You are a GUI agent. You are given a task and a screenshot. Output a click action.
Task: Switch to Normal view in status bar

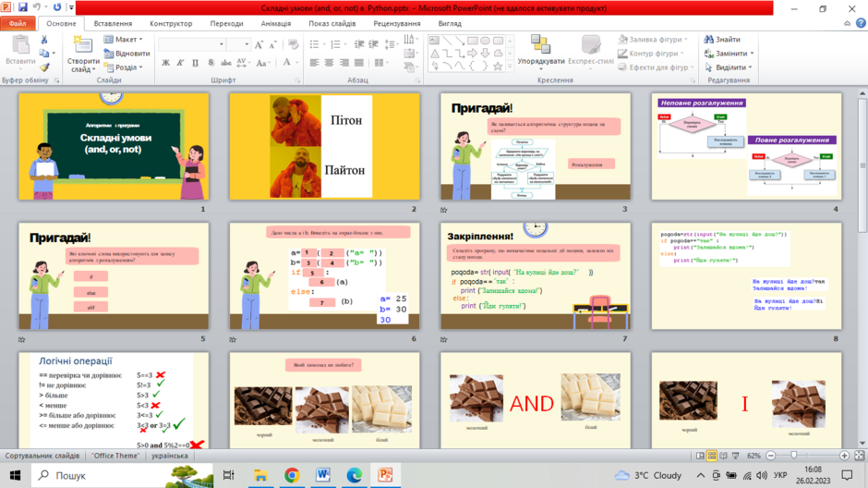click(x=699, y=456)
